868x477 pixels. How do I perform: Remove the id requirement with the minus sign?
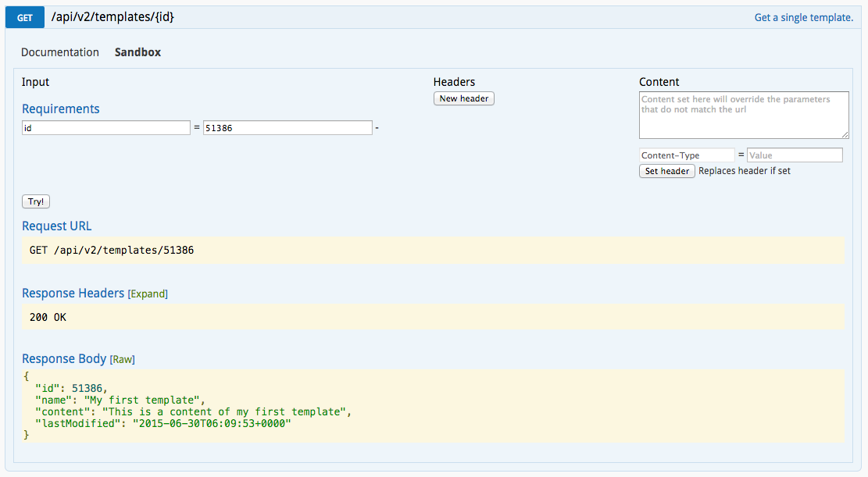coord(377,128)
